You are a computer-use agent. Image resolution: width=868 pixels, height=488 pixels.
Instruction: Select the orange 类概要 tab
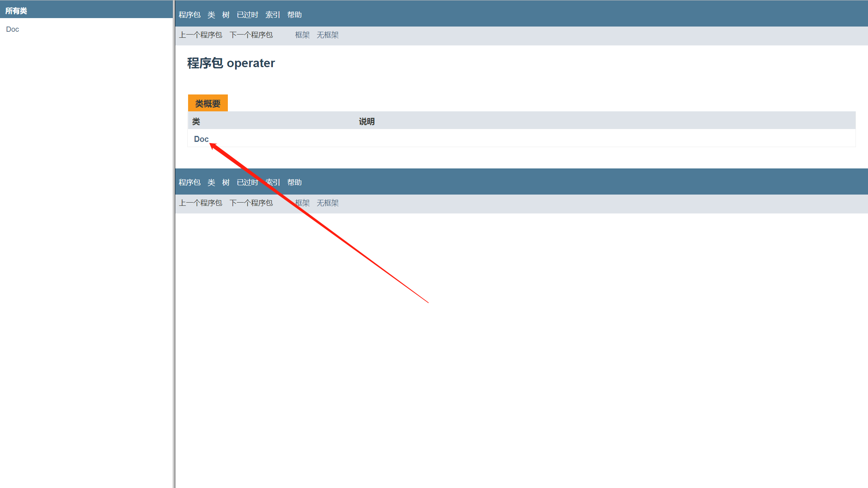[208, 104]
